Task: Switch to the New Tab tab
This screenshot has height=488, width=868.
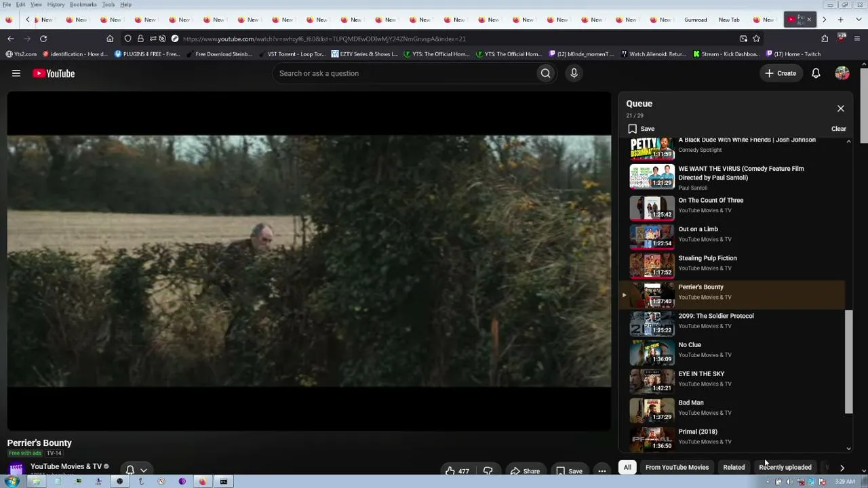Action: pyautogui.click(x=729, y=20)
